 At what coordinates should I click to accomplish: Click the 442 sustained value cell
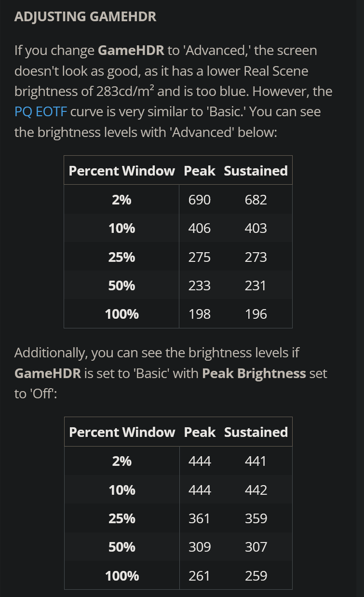click(256, 490)
